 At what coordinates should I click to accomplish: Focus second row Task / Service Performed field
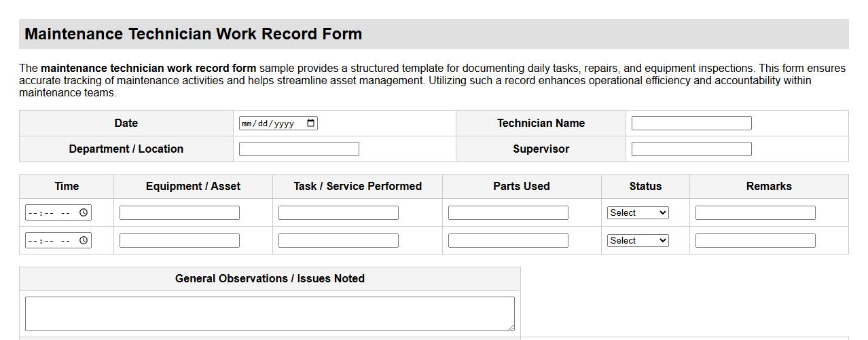click(x=338, y=240)
